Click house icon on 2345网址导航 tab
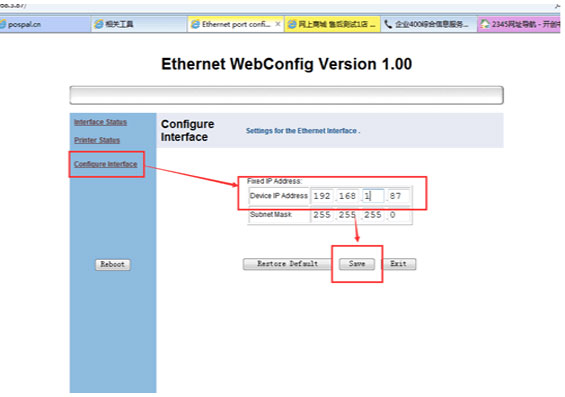Image resolution: width=565 pixels, height=397 pixels. point(485,24)
